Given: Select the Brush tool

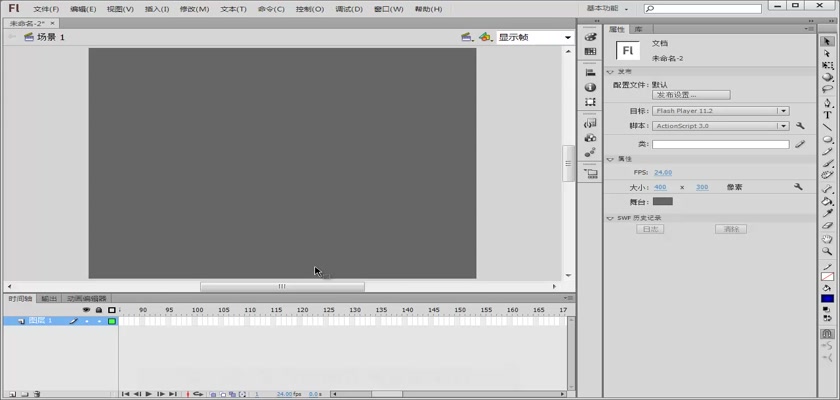Looking at the screenshot, I should click(x=828, y=163).
